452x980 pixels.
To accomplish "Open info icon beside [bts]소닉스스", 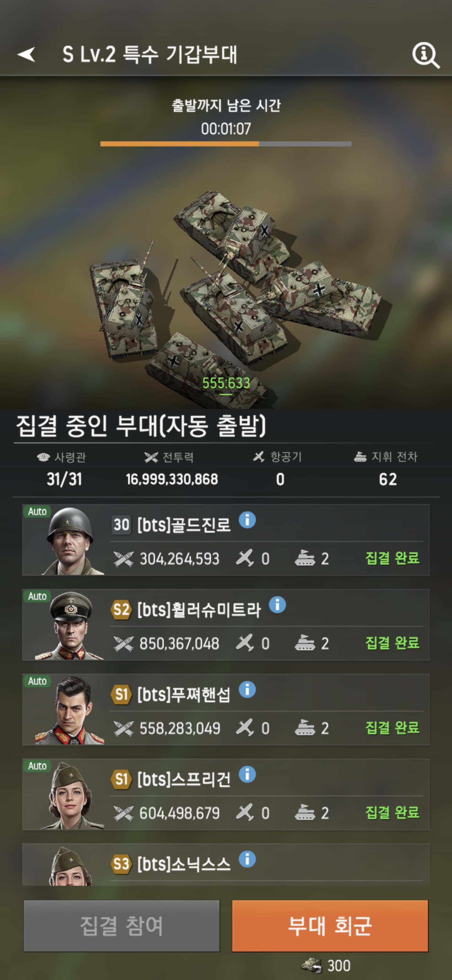I will pos(247,859).
